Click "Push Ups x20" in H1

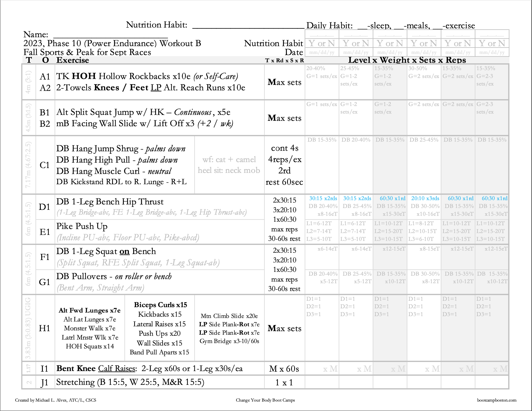[160, 334]
